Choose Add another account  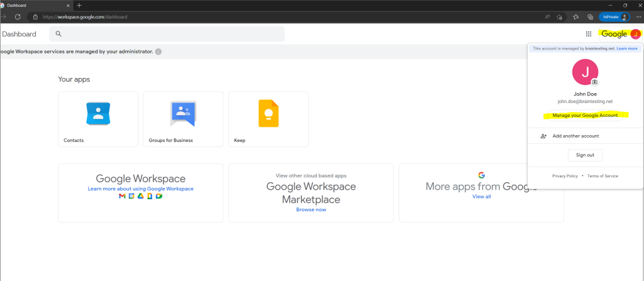coord(585,136)
